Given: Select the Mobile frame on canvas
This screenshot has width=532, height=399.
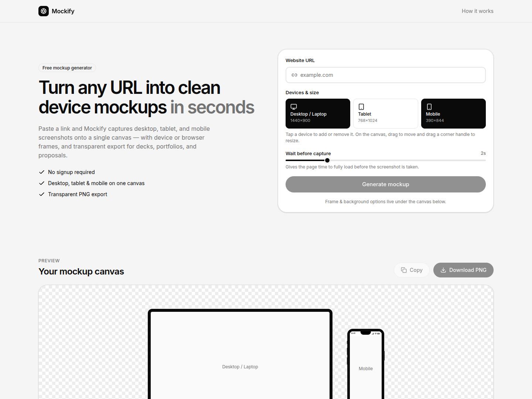Looking at the screenshot, I should (366, 364).
